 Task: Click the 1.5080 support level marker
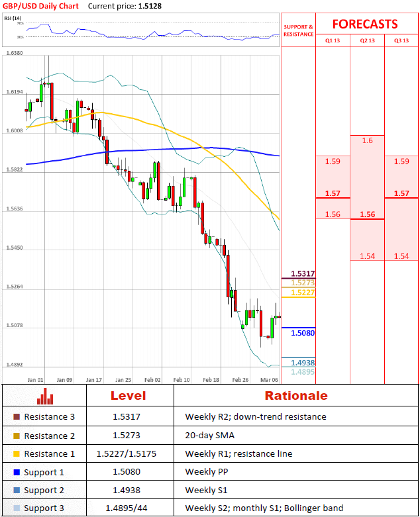click(x=303, y=333)
